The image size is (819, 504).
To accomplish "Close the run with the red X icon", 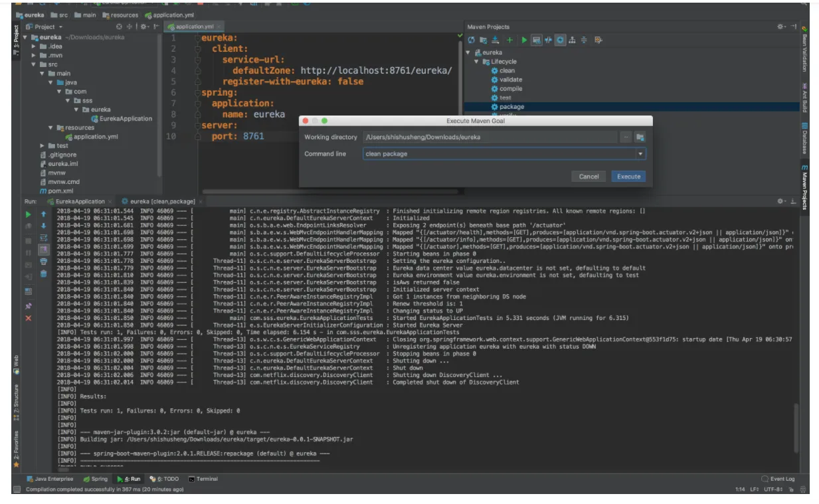I will pos(28,318).
